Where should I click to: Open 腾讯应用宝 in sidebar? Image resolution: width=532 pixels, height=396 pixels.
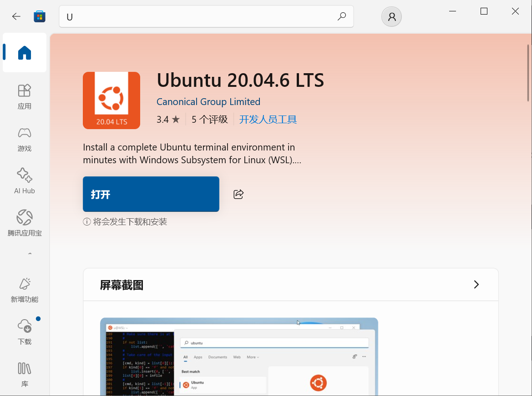[x=25, y=223]
